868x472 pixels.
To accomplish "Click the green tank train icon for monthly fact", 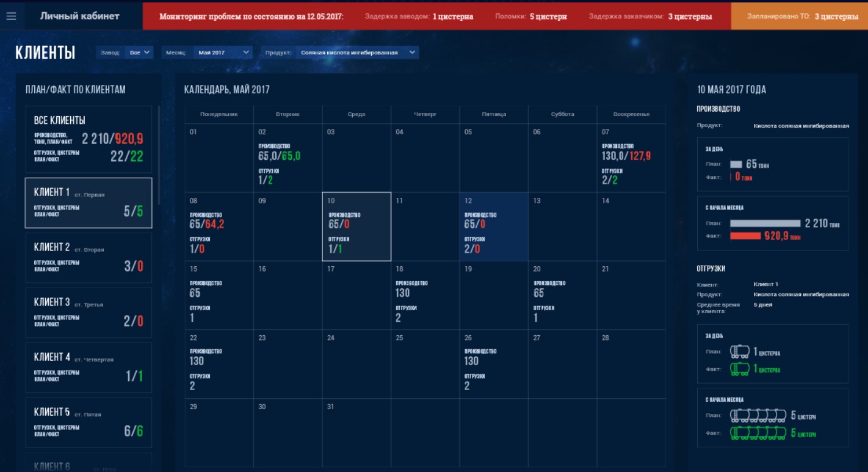I will pos(758,433).
